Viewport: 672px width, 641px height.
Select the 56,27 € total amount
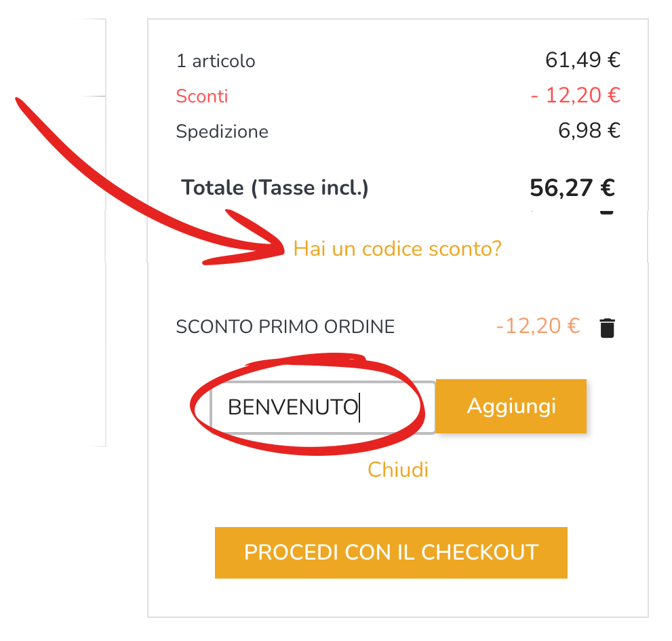pyautogui.click(x=572, y=188)
